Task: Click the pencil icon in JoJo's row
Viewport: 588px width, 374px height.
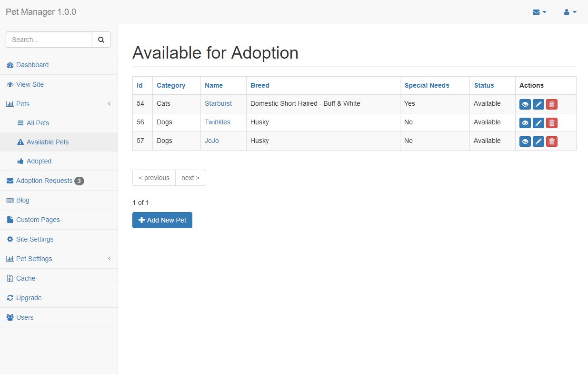Action: point(538,142)
